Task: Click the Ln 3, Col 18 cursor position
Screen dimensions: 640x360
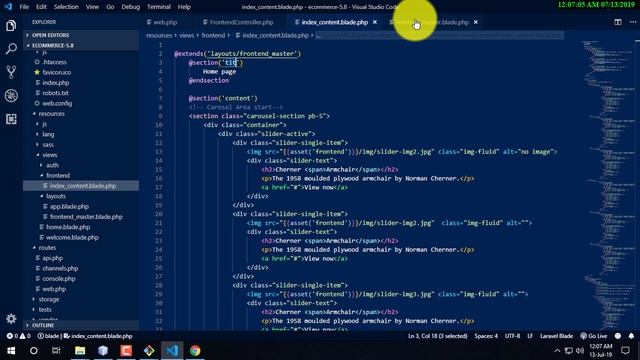Action: (438, 336)
